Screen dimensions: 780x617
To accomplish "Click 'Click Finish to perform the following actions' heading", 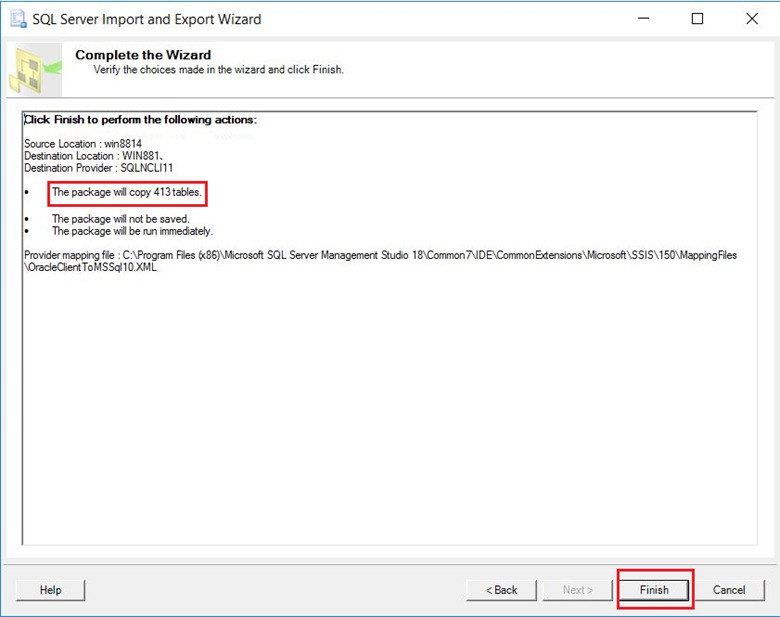I will point(140,120).
